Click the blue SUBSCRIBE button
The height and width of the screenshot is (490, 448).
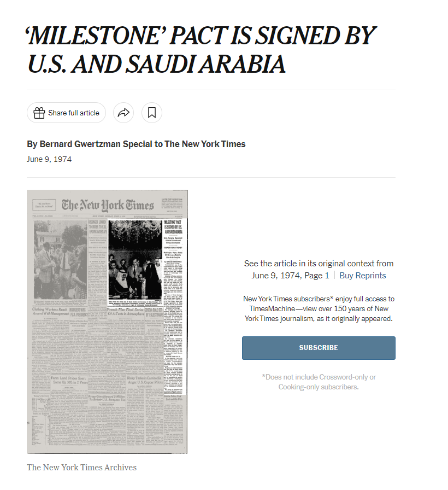[319, 348]
